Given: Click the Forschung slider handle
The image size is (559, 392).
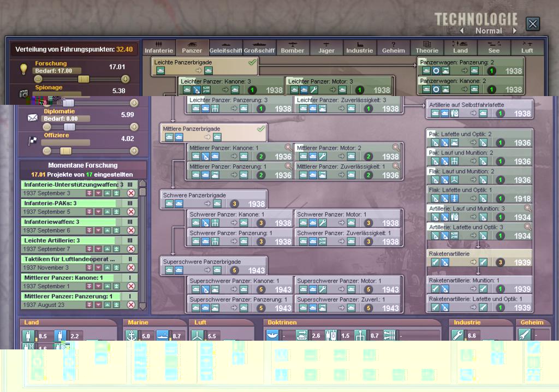Looking at the screenshot, I should click(x=84, y=79).
